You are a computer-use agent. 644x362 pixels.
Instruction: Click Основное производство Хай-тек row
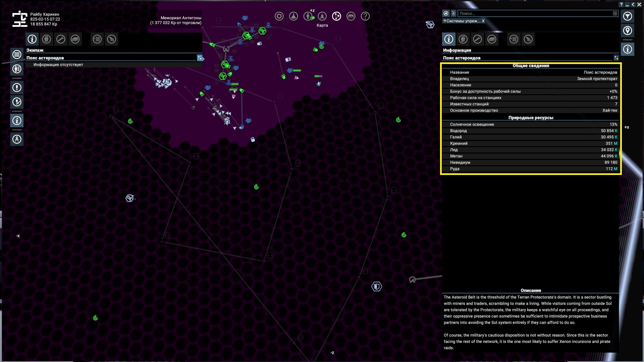tap(530, 111)
